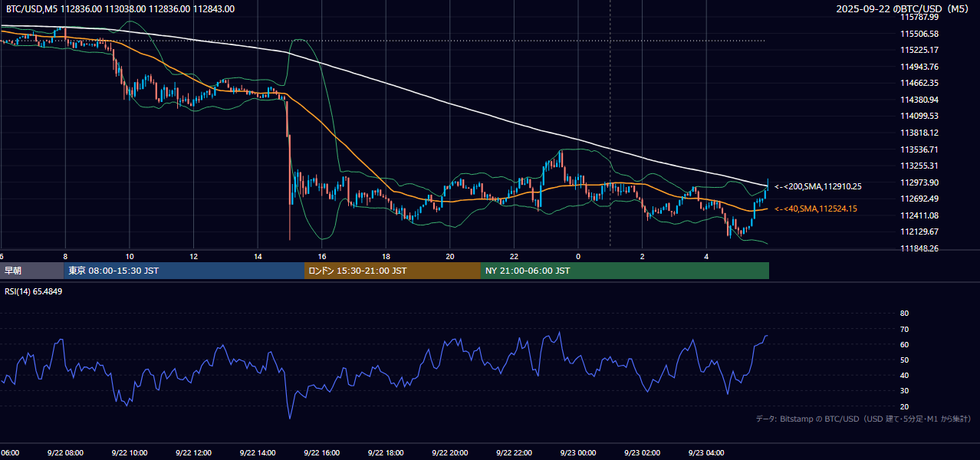Click the RSI level 60 label
The image size is (980, 460).
point(904,344)
